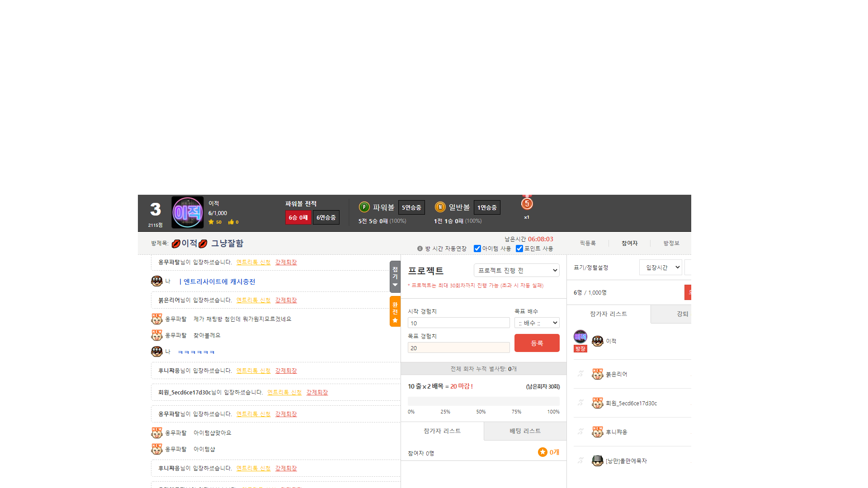Toggle the 포인트 사용 checkbox
This screenshot has width=868, height=488.
(519, 249)
